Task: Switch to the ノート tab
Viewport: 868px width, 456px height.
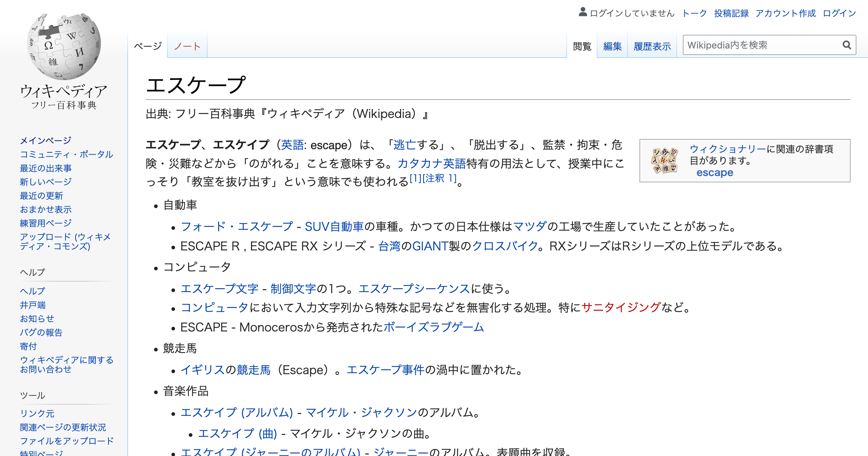Action: coord(187,46)
